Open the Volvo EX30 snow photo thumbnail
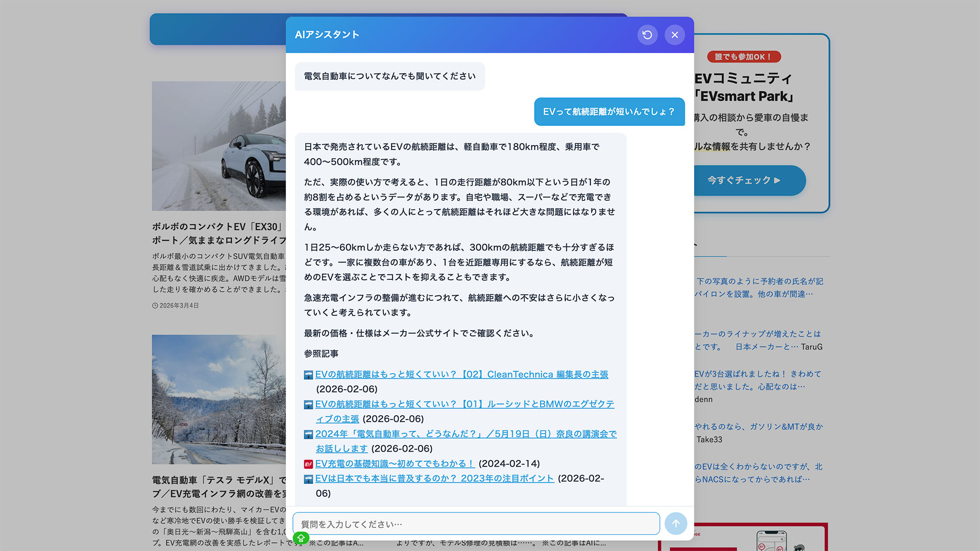The image size is (980, 551). [x=219, y=146]
